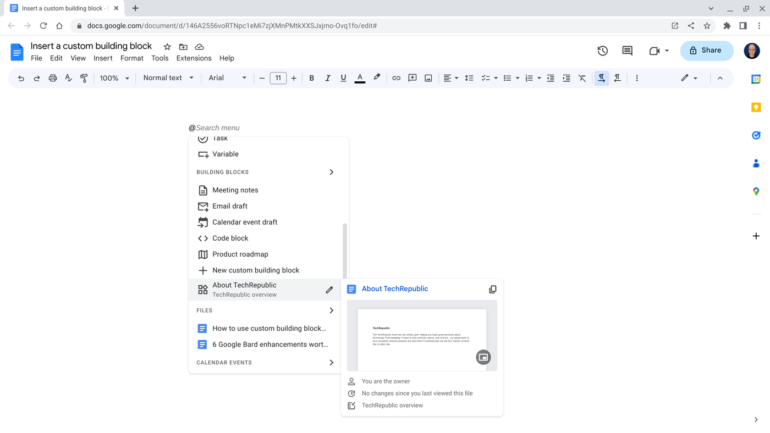Select Meeting notes building block
This screenshot has height=433, width=770.
click(x=235, y=190)
